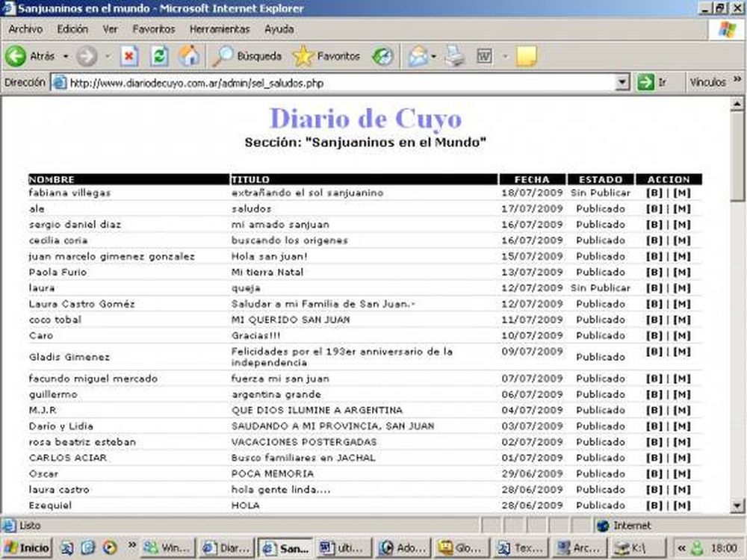Open the media/history globe icon
Image resolution: width=747 pixels, height=560 pixels.
382,56
